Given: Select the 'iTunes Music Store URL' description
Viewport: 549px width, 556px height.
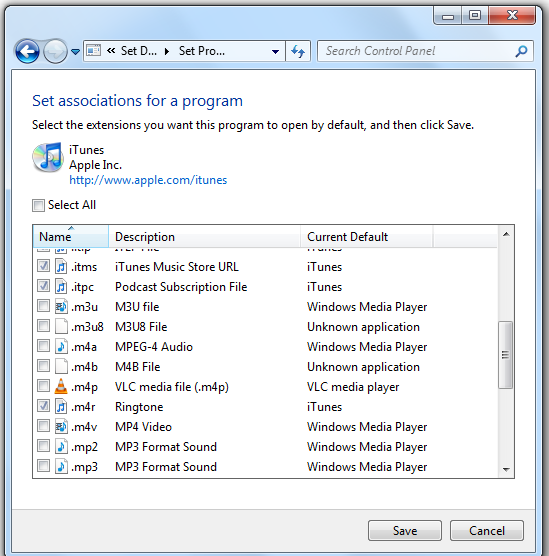Looking at the screenshot, I should pos(177,267).
